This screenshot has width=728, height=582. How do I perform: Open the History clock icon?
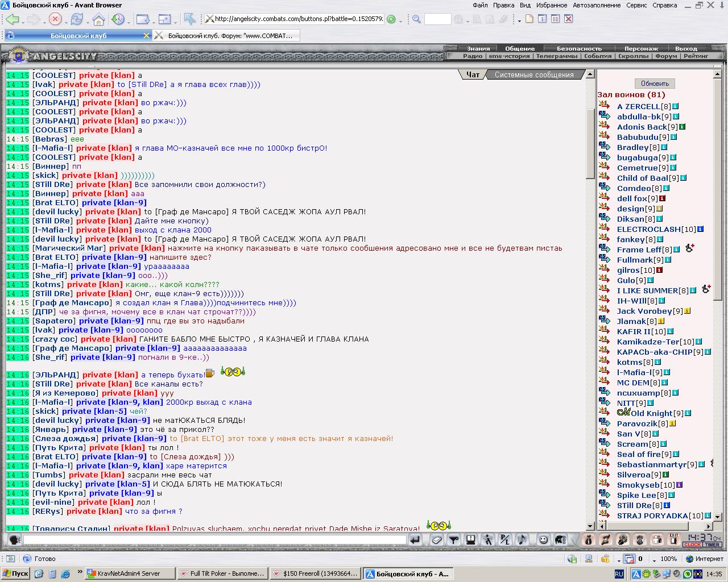pyautogui.click(x=118, y=19)
